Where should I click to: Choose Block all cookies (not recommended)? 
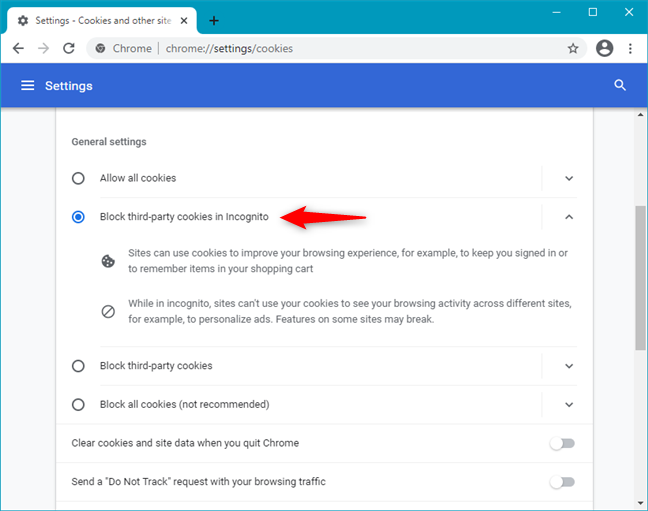point(78,405)
